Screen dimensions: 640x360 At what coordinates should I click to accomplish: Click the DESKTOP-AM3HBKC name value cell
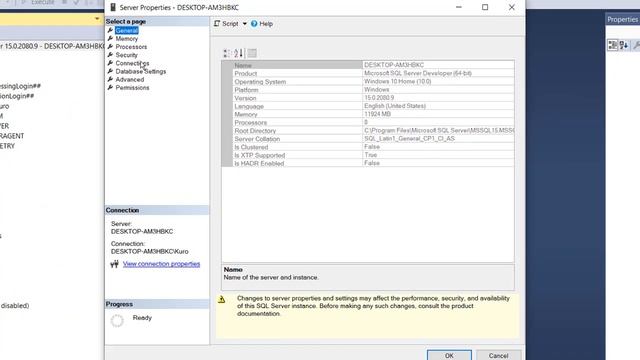438,65
